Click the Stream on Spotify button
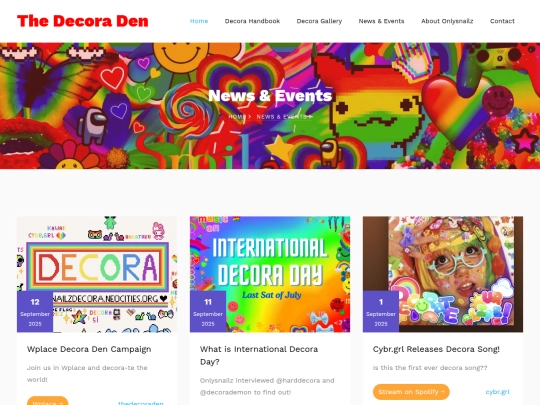The image size is (540, 405). pos(411,392)
